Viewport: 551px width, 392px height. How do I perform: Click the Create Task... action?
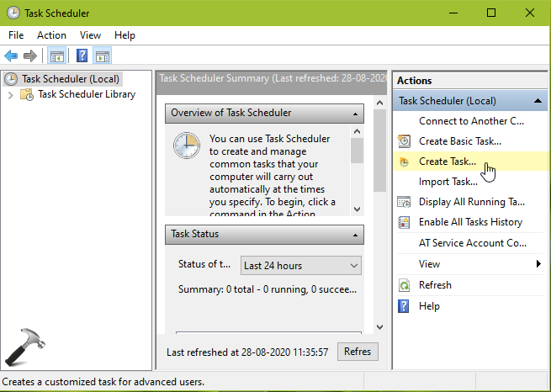pos(448,162)
